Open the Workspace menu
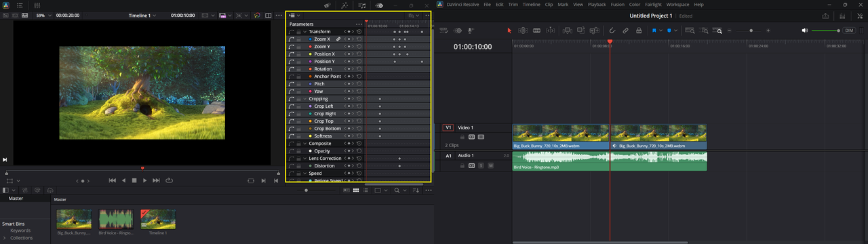The height and width of the screenshot is (244, 868). pos(677,4)
